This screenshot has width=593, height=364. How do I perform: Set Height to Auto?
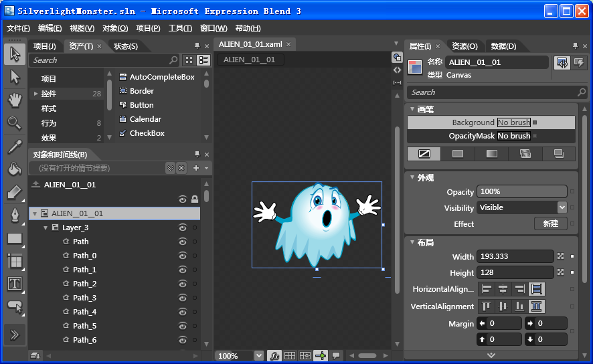(560, 272)
